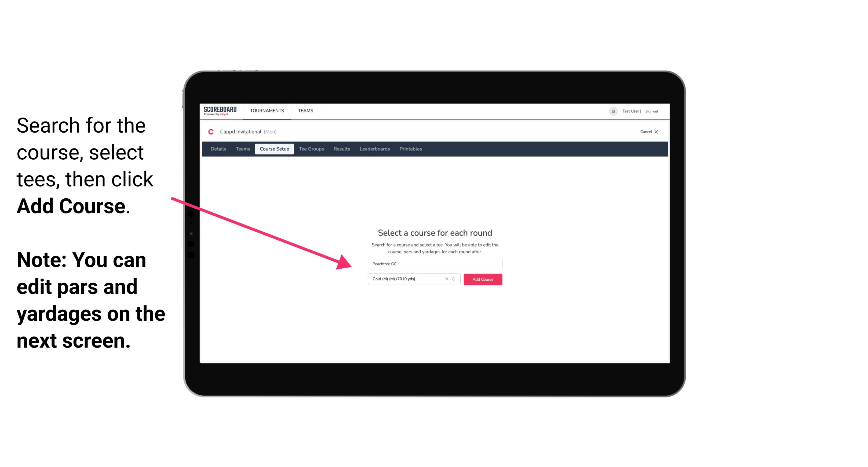
Task: Click the Results tab
Action: (x=341, y=149)
